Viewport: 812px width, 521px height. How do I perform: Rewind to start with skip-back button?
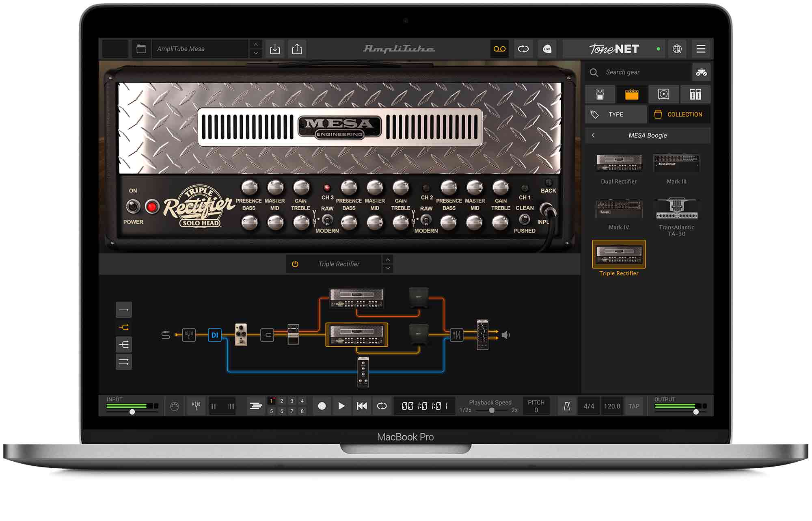point(362,406)
